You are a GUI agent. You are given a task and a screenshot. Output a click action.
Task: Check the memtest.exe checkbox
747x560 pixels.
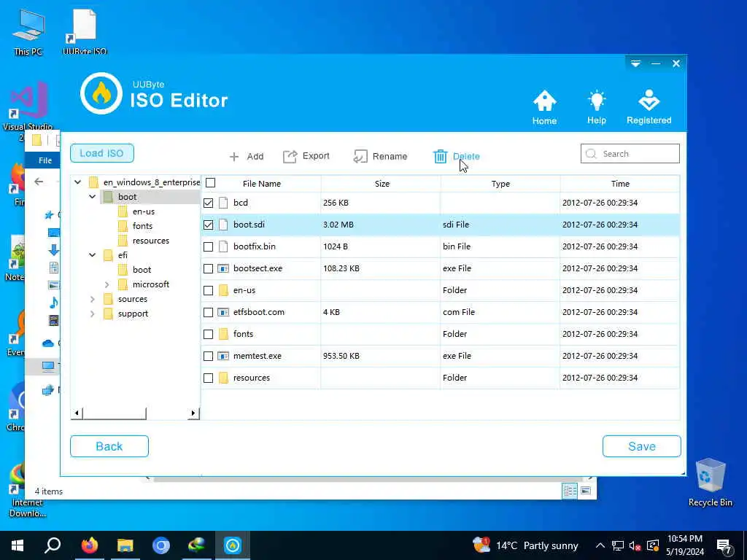208,356
